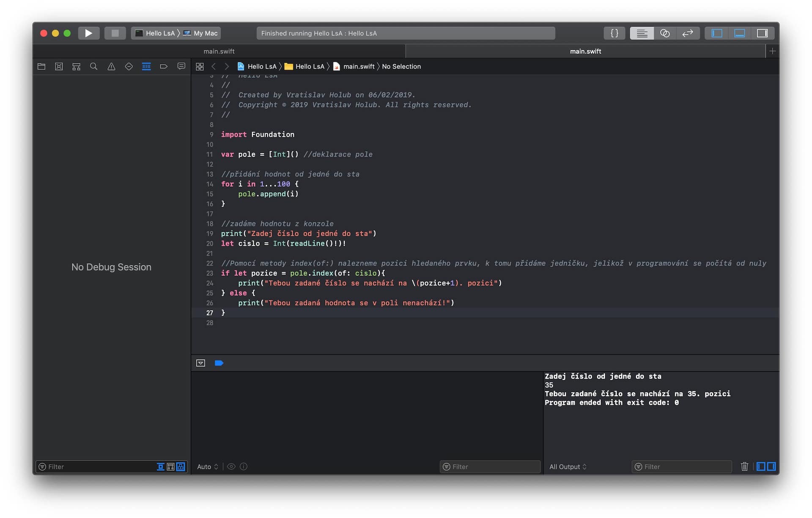
Task: Select the left main.swift tab
Action: click(219, 51)
